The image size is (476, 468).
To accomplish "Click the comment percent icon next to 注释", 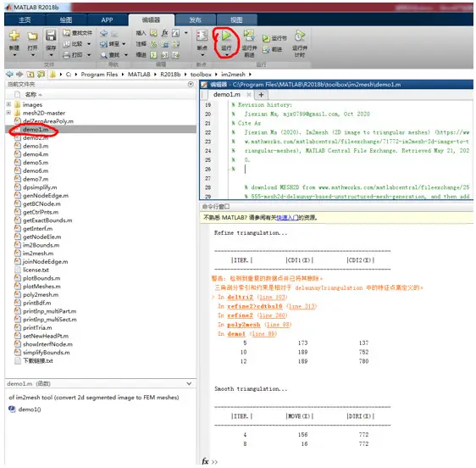I will click(x=153, y=44).
